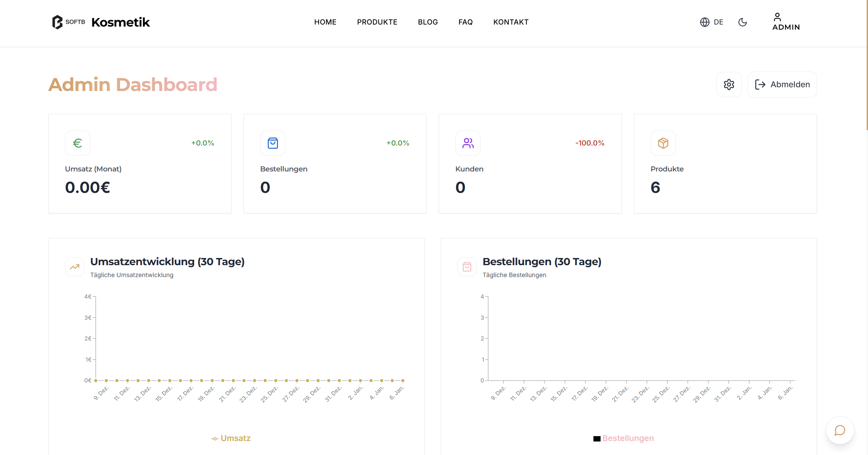This screenshot has height=455, width=868.
Task: Click the Bestellungen shopping bag icon
Action: 273,143
